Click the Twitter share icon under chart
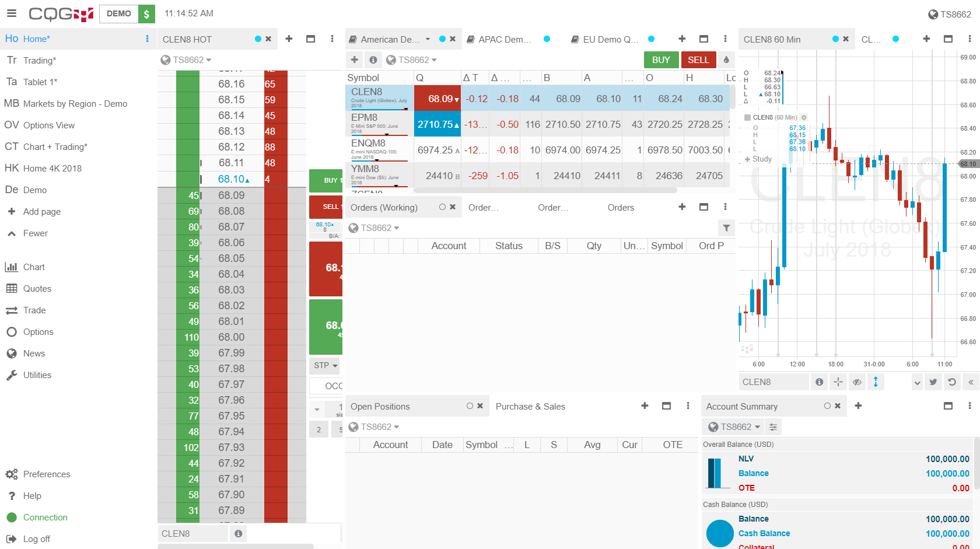980x549 pixels. coord(933,382)
